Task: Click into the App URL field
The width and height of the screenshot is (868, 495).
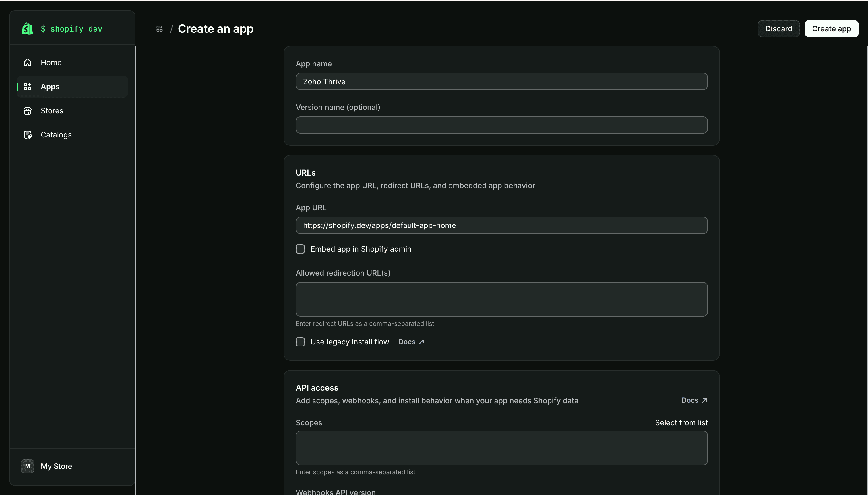Action: pos(501,225)
